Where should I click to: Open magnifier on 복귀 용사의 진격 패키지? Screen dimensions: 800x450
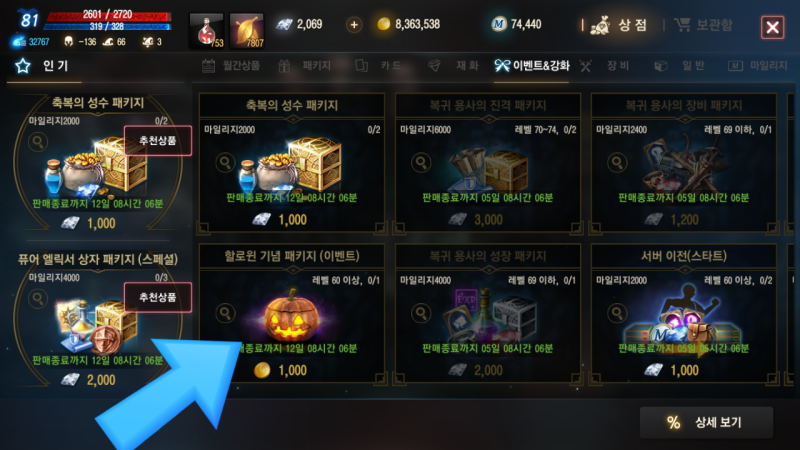pyautogui.click(x=421, y=163)
